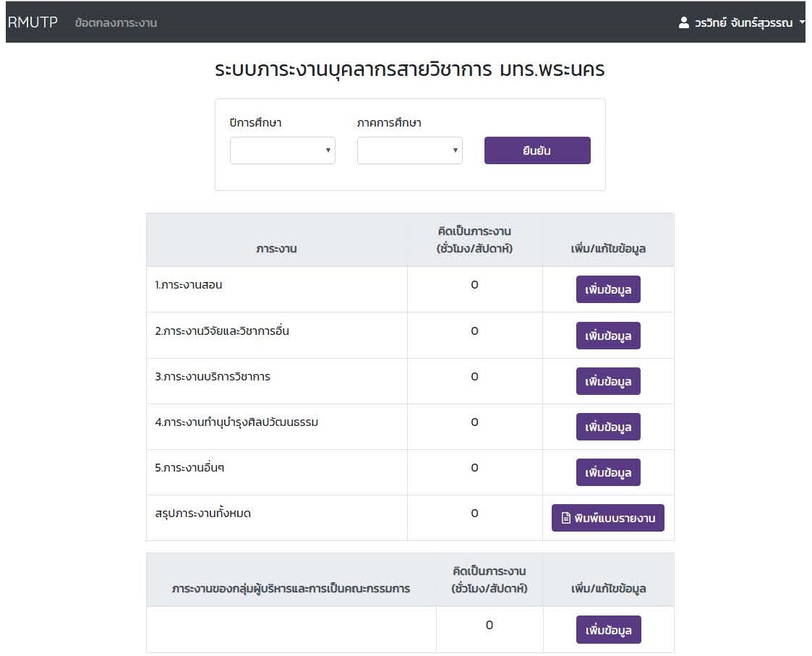Click เพิ่มข้อมูล for ภาระงานทำนุบำรุงศิลปวัฒนธรรม
Viewport: 812px width, 656px height.
coord(607,427)
